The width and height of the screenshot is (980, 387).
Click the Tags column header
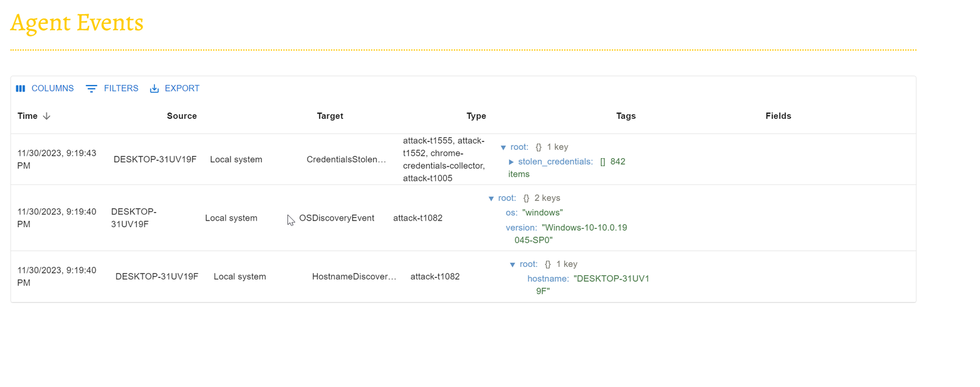pyautogui.click(x=625, y=116)
